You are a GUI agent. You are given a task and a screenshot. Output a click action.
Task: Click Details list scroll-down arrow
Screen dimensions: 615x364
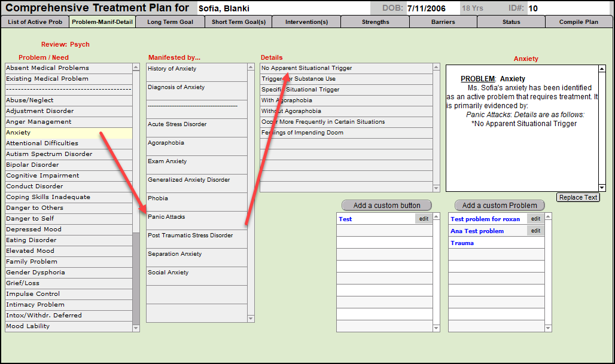point(436,188)
